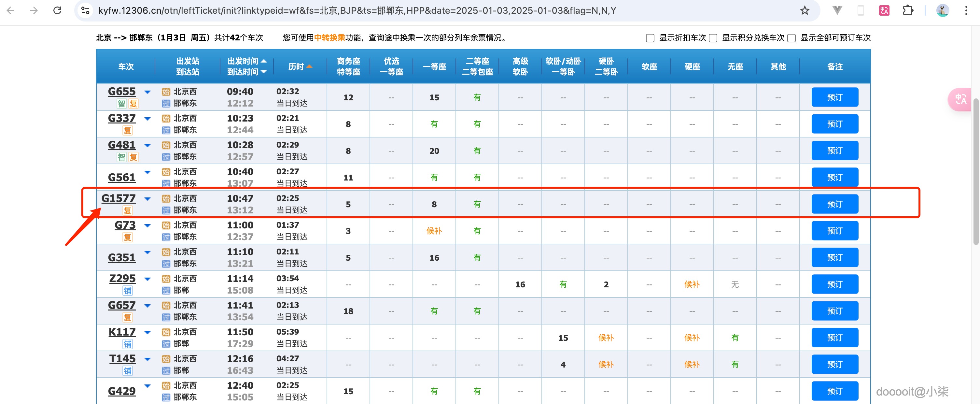The image size is (980, 404).
Task: Click the bookmark star icon
Action: 804,10
